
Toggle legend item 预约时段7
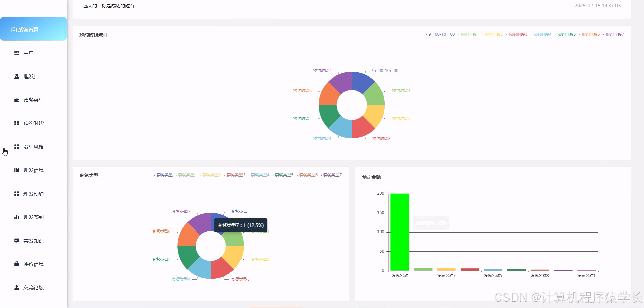click(613, 34)
